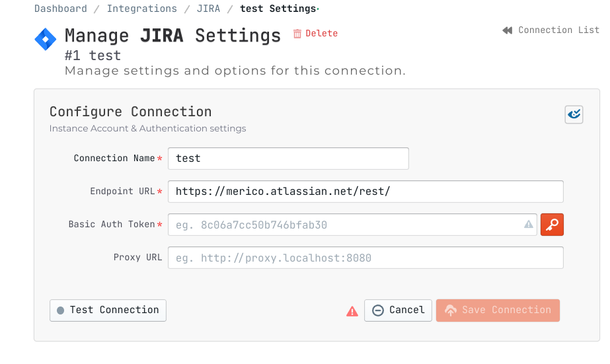
Task: Click the red warning triangle beside Cancel
Action: (x=352, y=311)
